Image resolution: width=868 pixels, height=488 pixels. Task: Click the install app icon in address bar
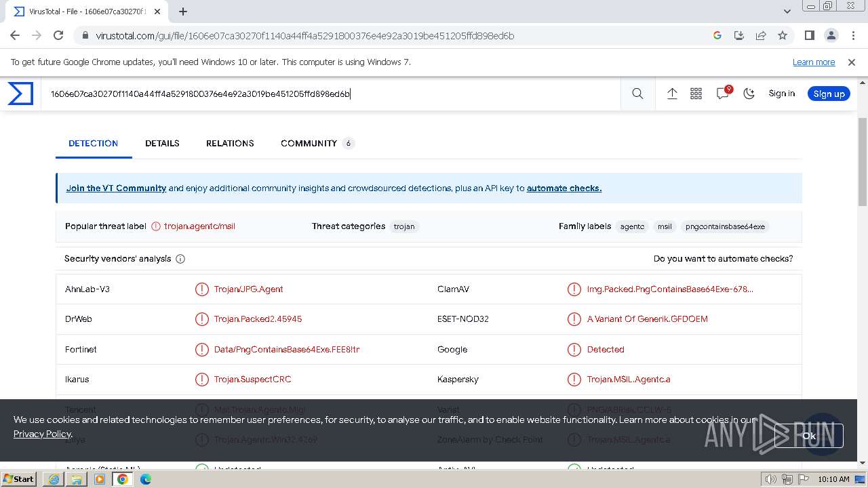[x=739, y=35]
